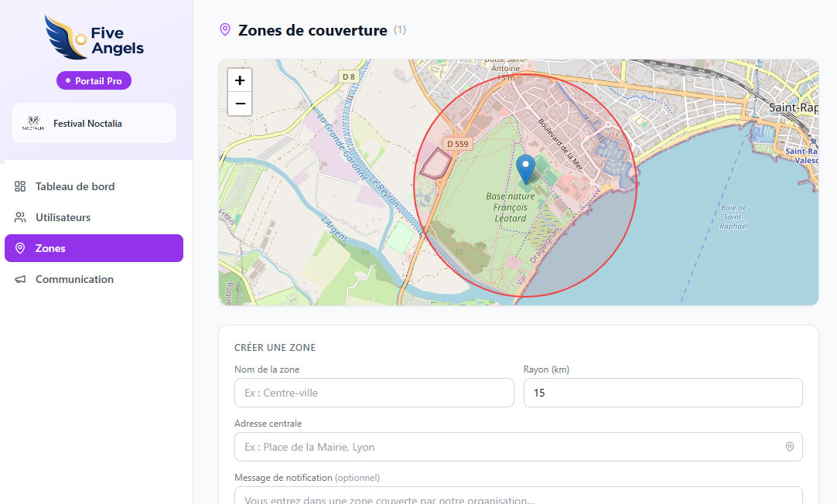The image size is (837, 504).
Task: Zoom in on the coverage map
Action: 240,80
